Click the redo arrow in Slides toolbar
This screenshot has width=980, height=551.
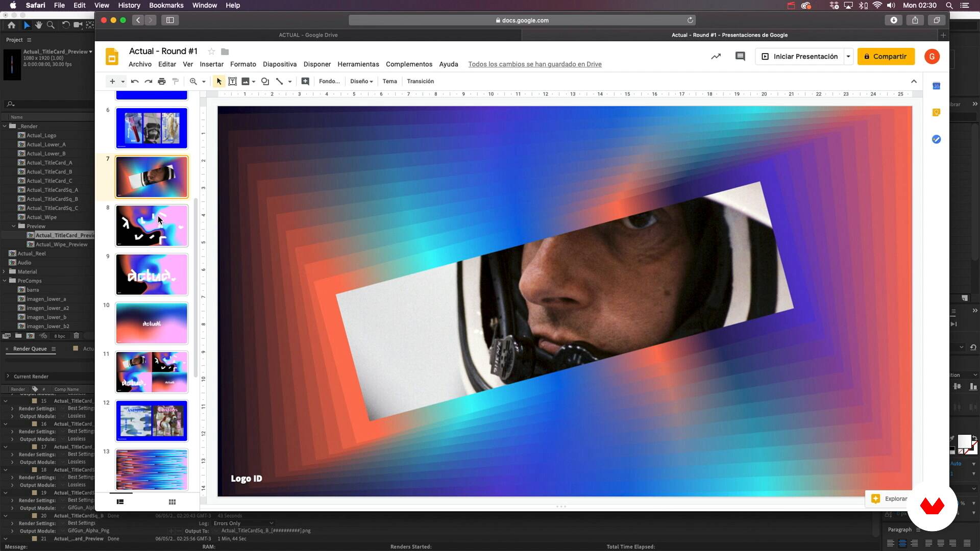(x=148, y=81)
